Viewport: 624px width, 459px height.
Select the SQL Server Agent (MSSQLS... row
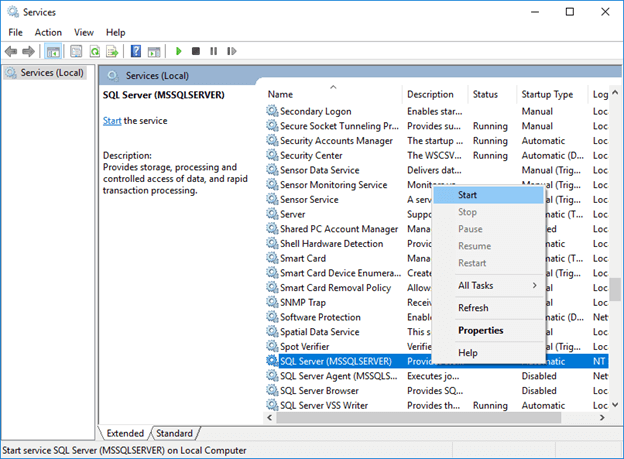coord(437,376)
